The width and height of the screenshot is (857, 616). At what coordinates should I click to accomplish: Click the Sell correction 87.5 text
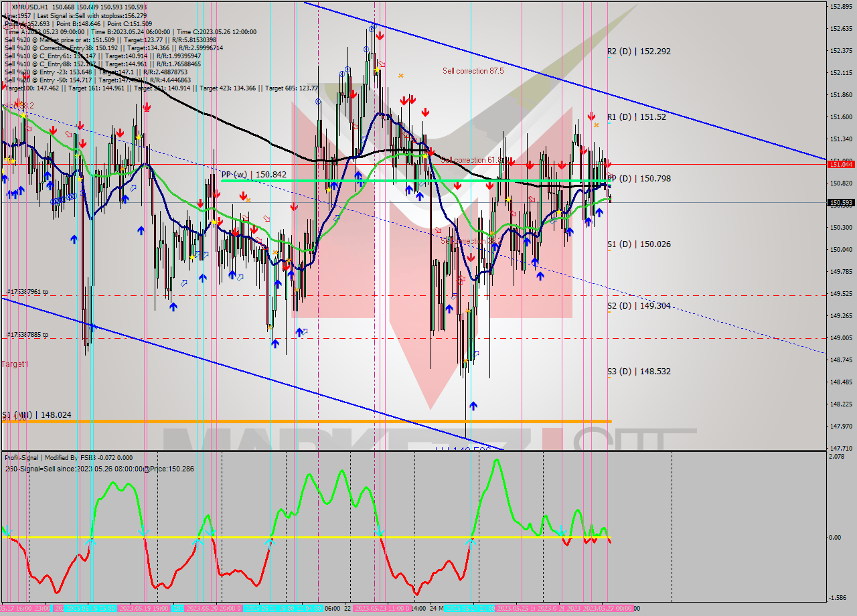(x=473, y=71)
